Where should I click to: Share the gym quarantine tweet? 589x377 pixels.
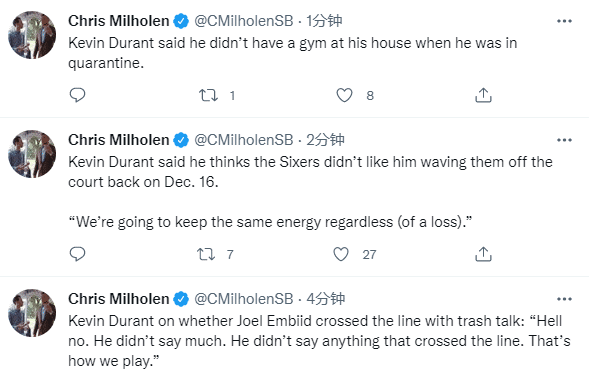483,95
